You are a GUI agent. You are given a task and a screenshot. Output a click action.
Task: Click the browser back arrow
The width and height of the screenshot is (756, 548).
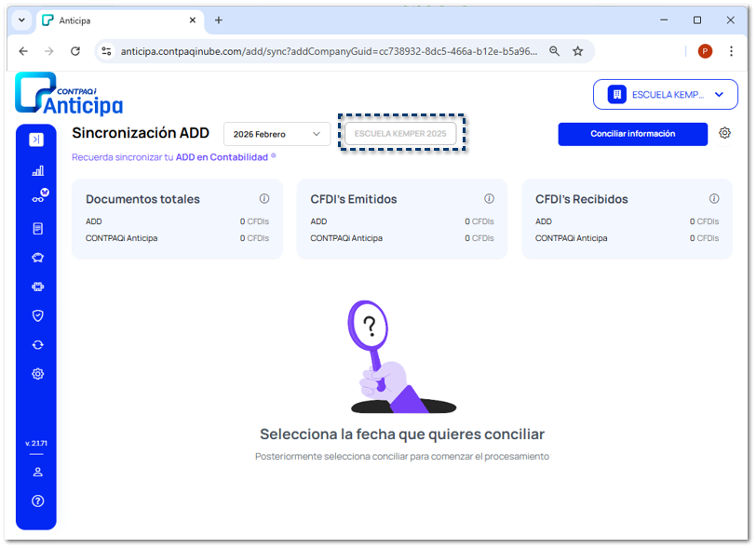[23, 51]
